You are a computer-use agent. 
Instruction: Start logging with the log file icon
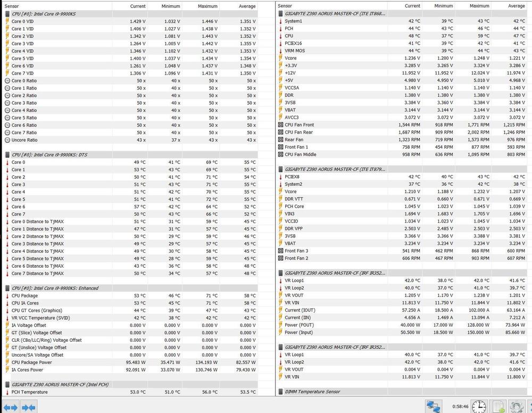click(x=498, y=407)
